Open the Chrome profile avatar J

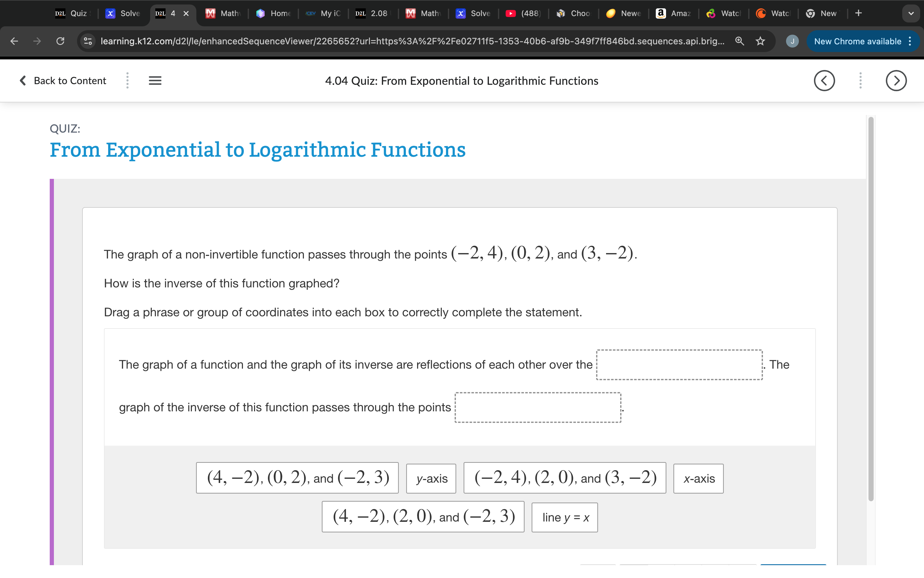point(792,41)
